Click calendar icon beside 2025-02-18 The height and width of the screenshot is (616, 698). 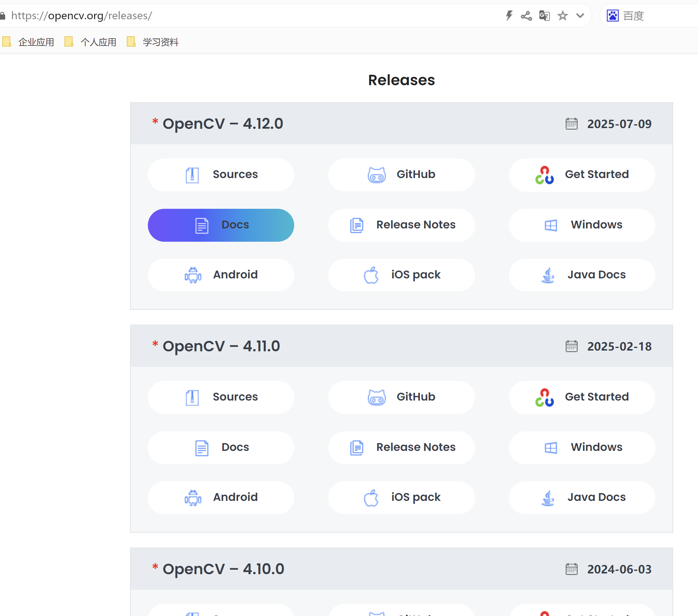pos(571,346)
